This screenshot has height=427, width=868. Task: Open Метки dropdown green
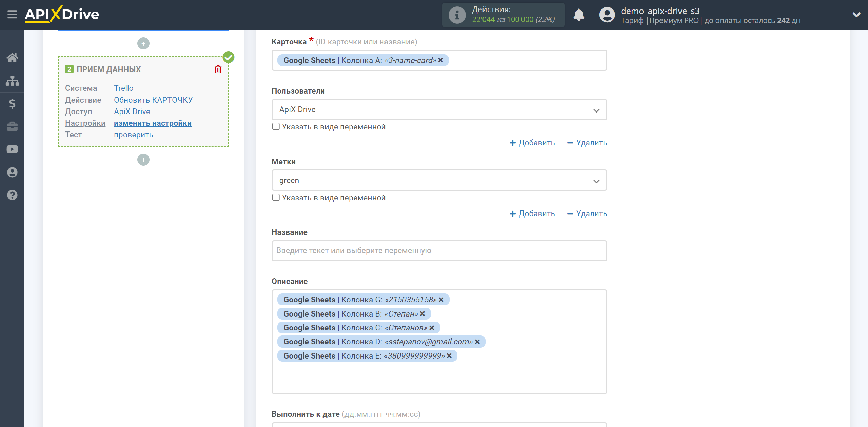(x=439, y=180)
